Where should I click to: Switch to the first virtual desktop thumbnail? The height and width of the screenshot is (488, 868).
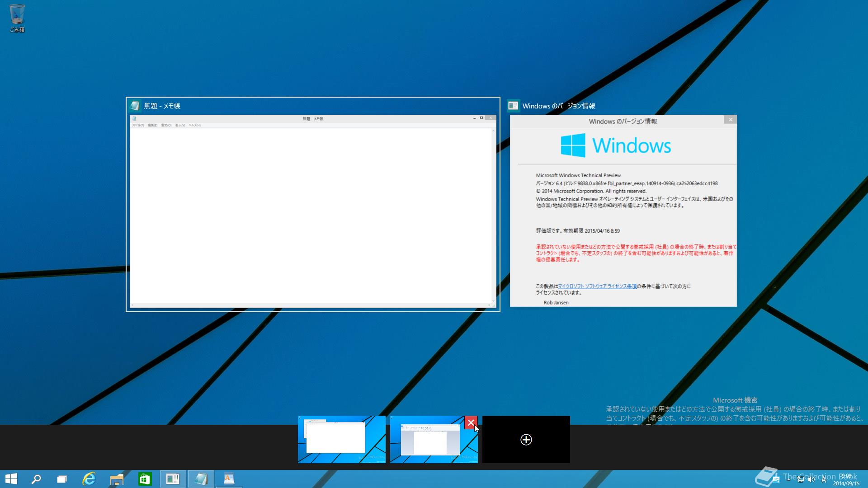(342, 439)
